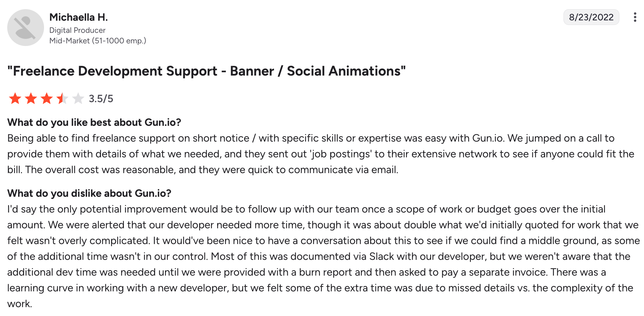The image size is (644, 316).
Task: Click the 3.5/5 rating score text
Action: 101,99
